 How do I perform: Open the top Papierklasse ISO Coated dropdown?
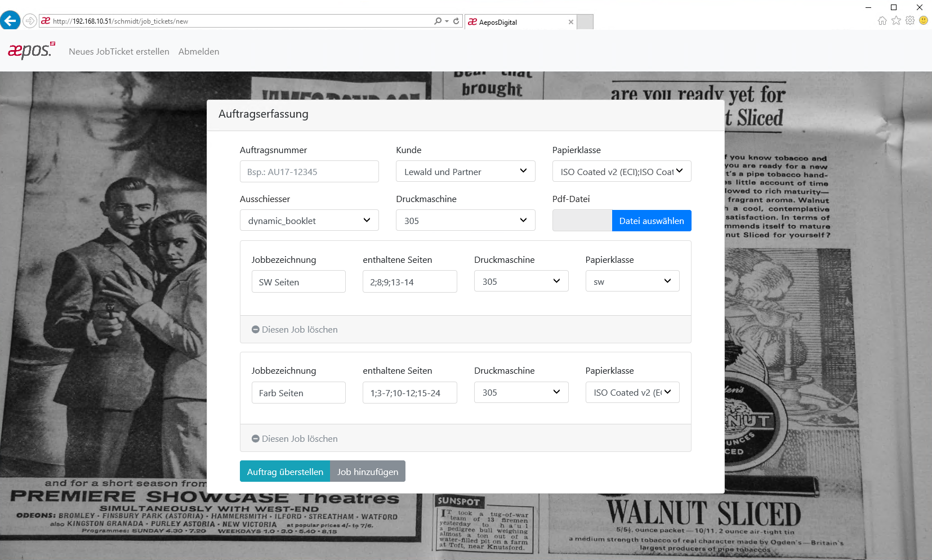[x=622, y=172]
